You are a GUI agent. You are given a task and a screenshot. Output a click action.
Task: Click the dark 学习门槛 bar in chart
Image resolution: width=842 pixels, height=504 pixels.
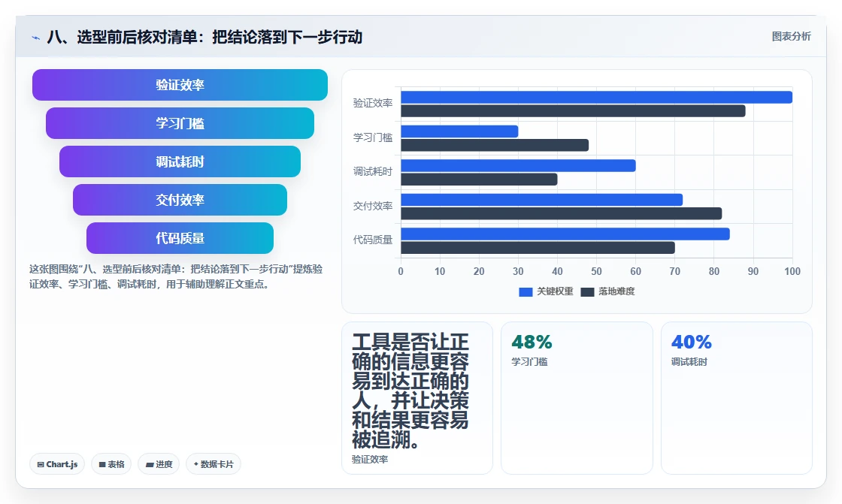click(495, 146)
